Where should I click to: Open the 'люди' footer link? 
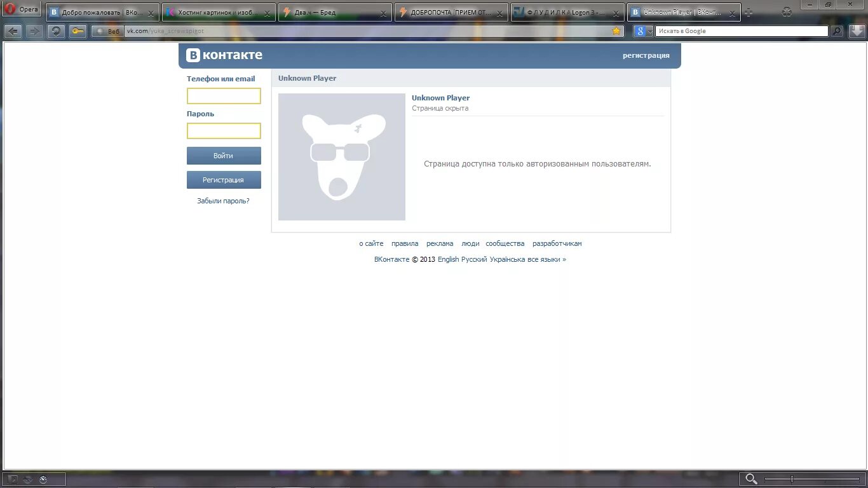tap(470, 243)
